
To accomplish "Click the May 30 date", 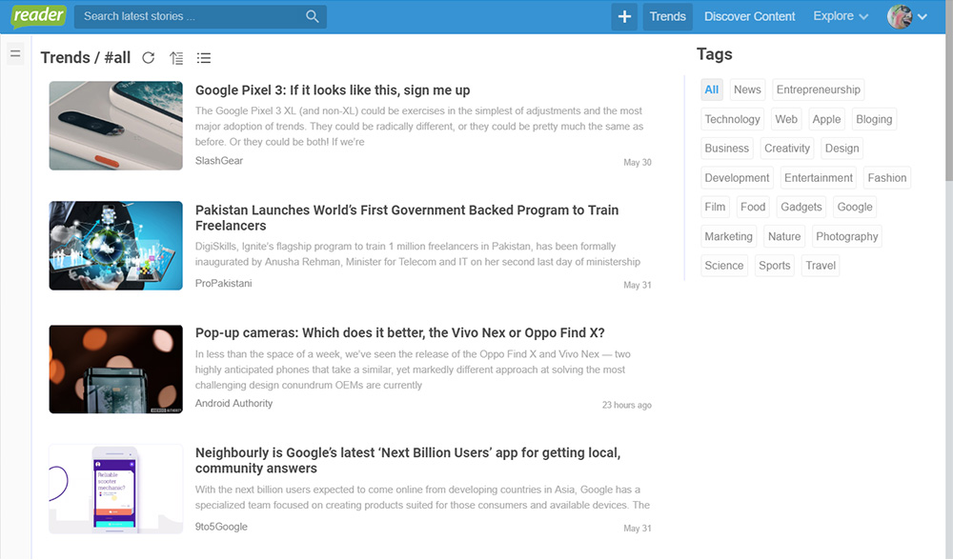I will point(637,162).
